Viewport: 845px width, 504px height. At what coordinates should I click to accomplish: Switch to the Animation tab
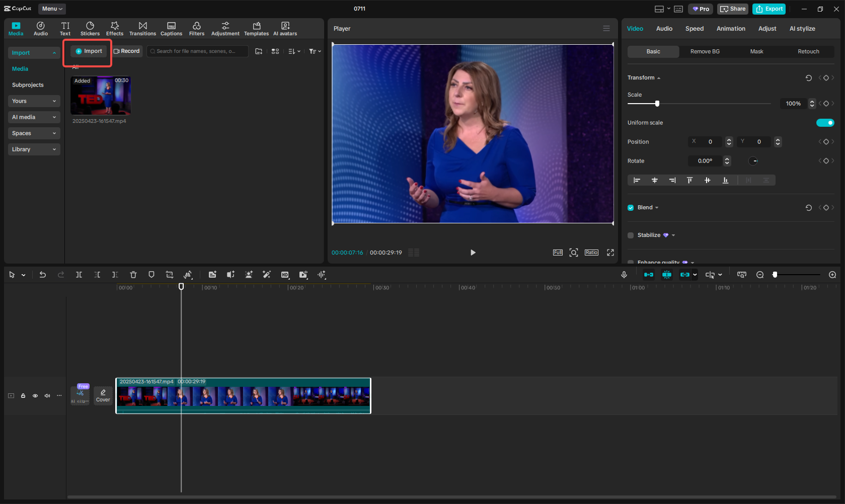pyautogui.click(x=731, y=29)
